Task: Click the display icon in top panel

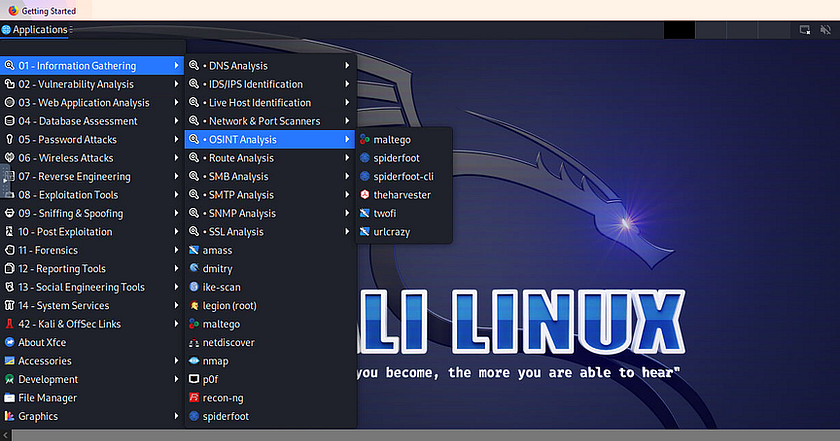Action: (805, 29)
